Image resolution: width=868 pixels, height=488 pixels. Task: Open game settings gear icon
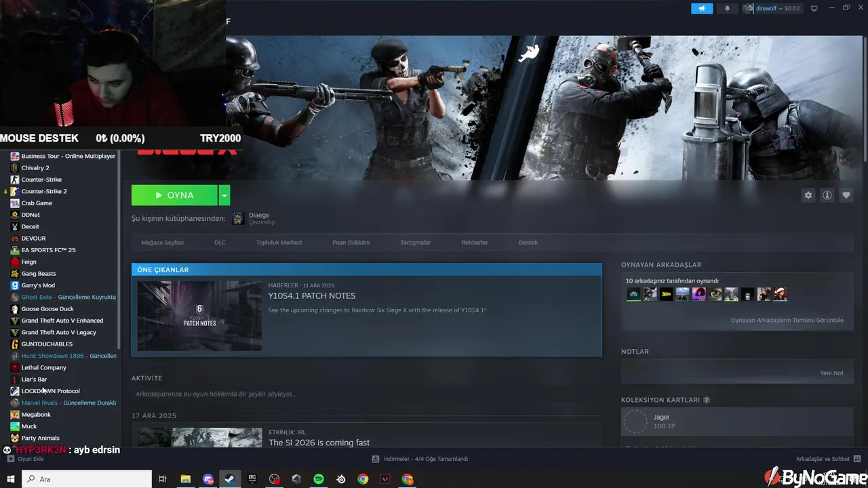point(808,195)
